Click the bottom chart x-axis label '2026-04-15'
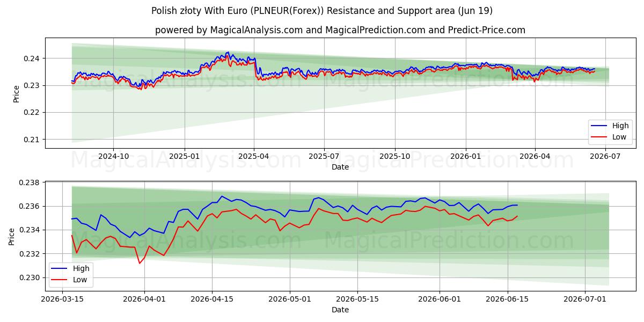The image size is (644, 322). 213,299
